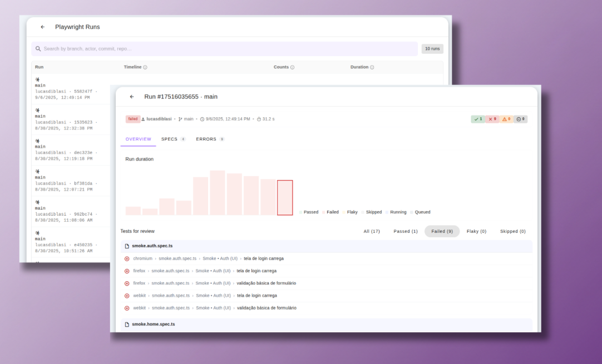Click the 10 runs button

432,48
